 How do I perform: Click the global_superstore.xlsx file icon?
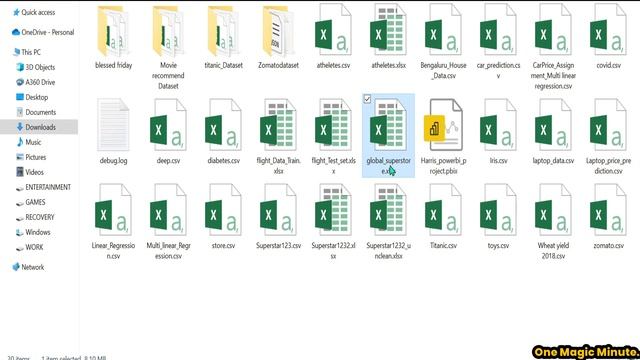pos(388,124)
